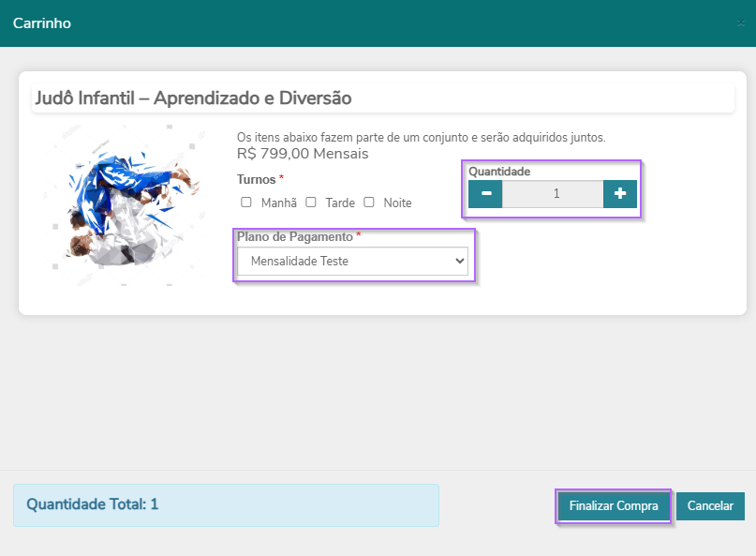Click the Quantidade Total: 1 banner
This screenshot has height=556, width=756.
(x=225, y=504)
